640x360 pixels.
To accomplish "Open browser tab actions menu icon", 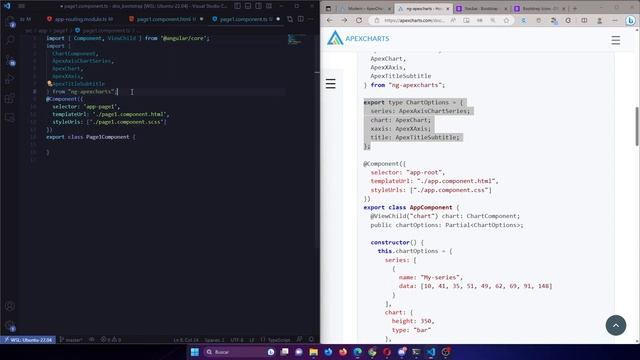I will coord(328,8).
